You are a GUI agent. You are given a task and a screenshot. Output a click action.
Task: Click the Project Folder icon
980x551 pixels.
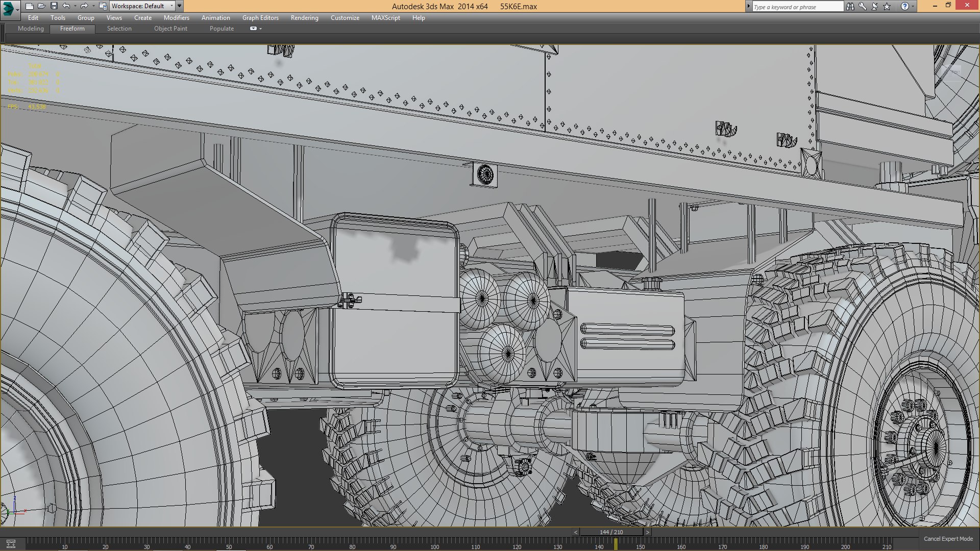coord(103,6)
